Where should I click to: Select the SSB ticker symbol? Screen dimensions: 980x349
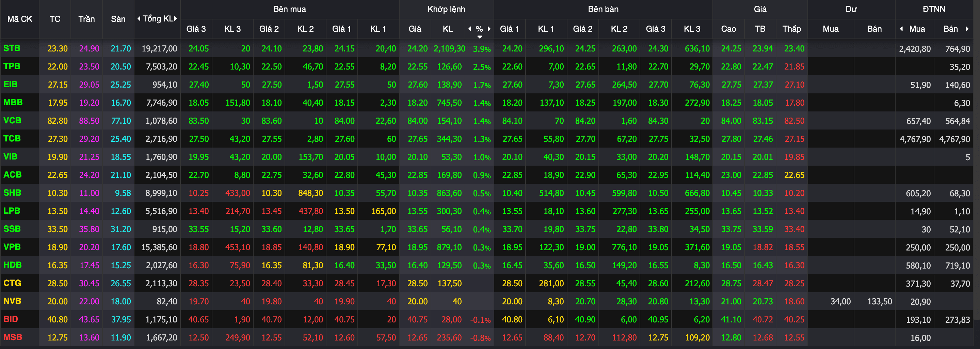click(x=12, y=229)
